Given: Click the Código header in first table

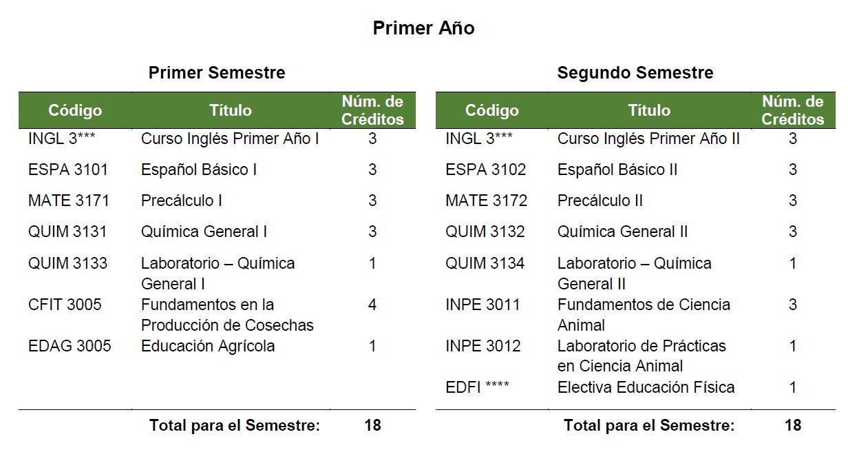Looking at the screenshot, I should (x=75, y=110).
